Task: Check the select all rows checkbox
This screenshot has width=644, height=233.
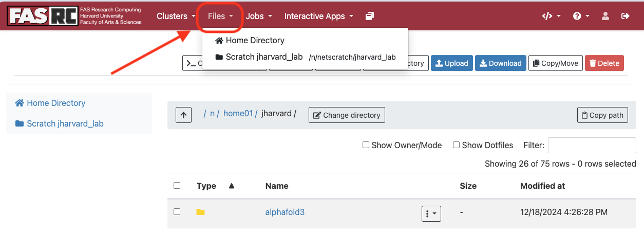Action: [177, 186]
